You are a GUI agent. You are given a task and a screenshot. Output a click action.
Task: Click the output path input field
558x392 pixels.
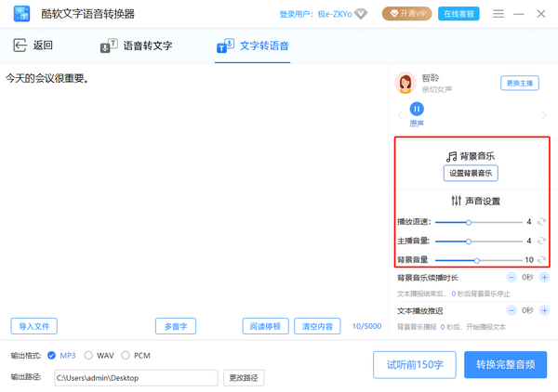pos(136,378)
